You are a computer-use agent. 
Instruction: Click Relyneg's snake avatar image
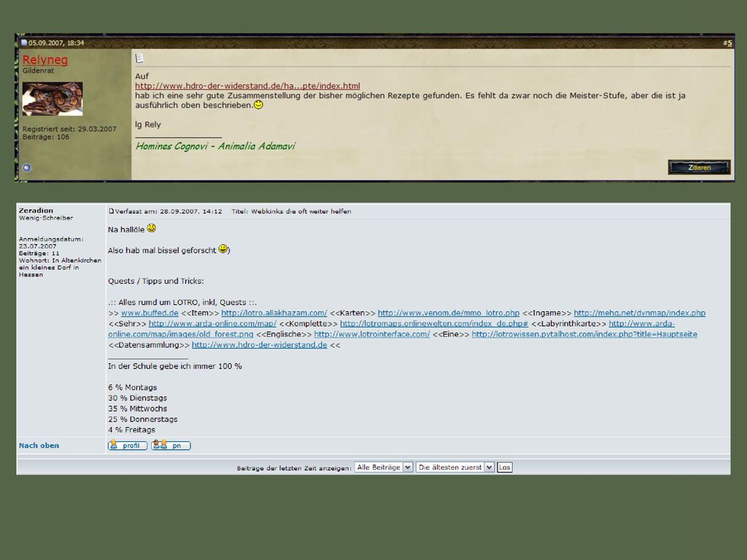coord(53,99)
